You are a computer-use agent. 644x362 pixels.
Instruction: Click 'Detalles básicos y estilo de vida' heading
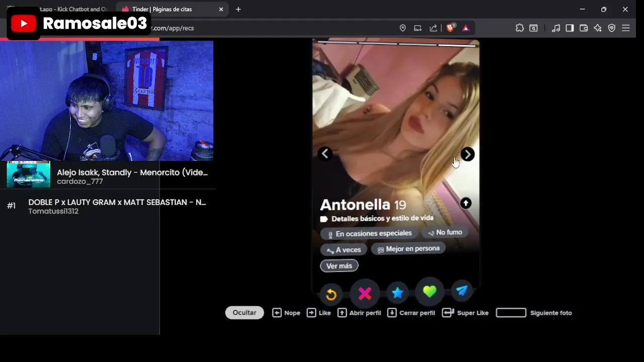pos(382,218)
